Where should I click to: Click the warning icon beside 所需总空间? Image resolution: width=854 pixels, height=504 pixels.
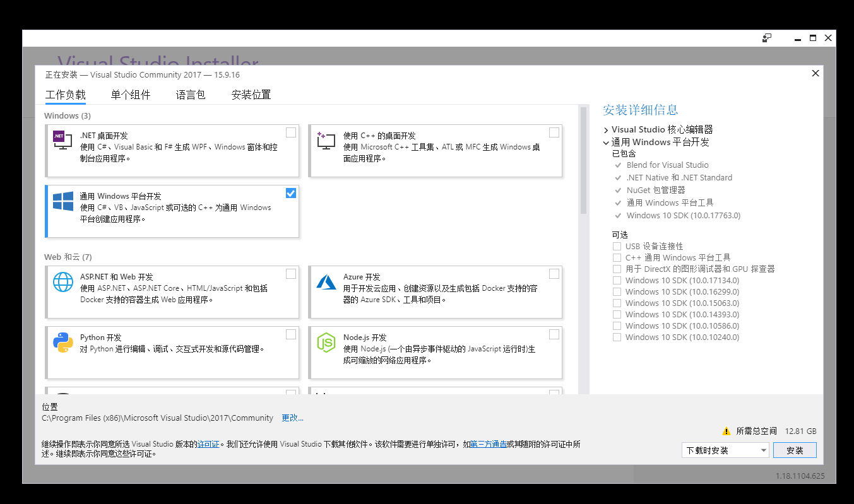tap(726, 431)
